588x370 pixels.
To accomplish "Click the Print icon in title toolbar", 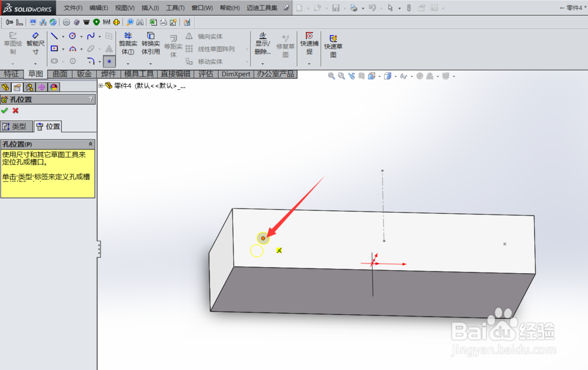I will tap(353, 8).
